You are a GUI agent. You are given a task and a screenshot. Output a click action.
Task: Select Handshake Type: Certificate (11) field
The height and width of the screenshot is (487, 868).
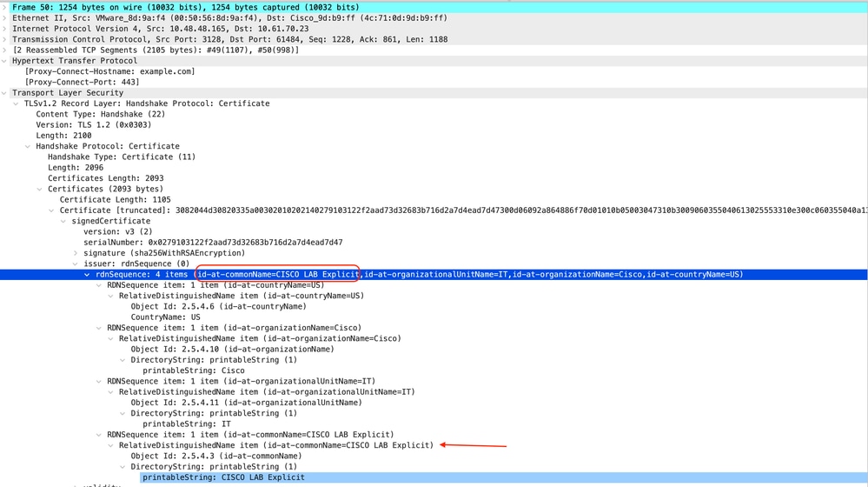pyautogui.click(x=122, y=157)
